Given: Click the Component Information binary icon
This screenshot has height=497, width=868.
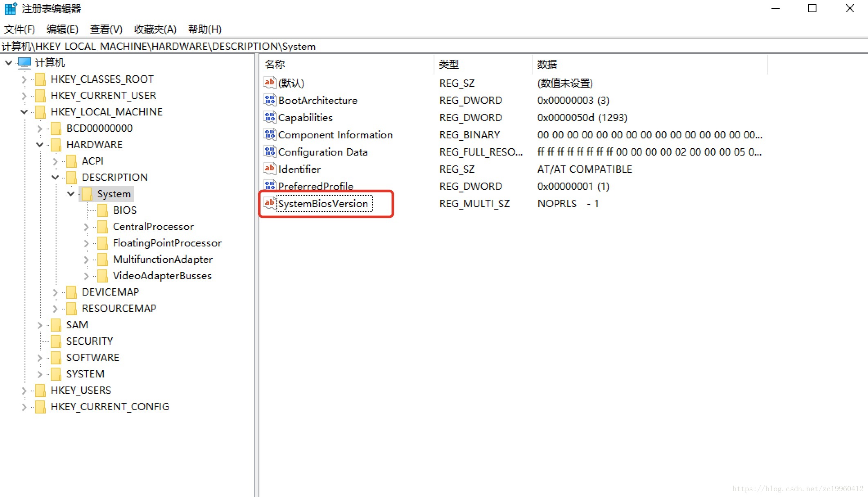Looking at the screenshot, I should pyautogui.click(x=270, y=134).
